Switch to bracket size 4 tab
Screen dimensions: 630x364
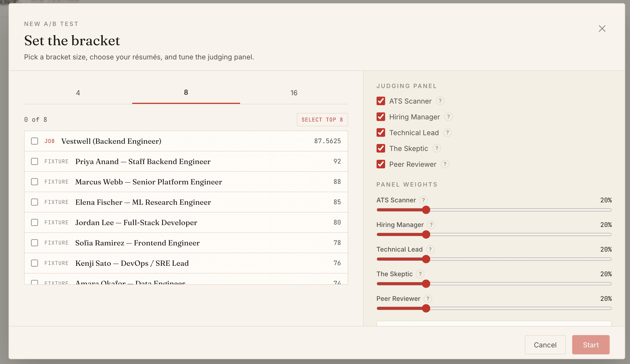point(78,93)
